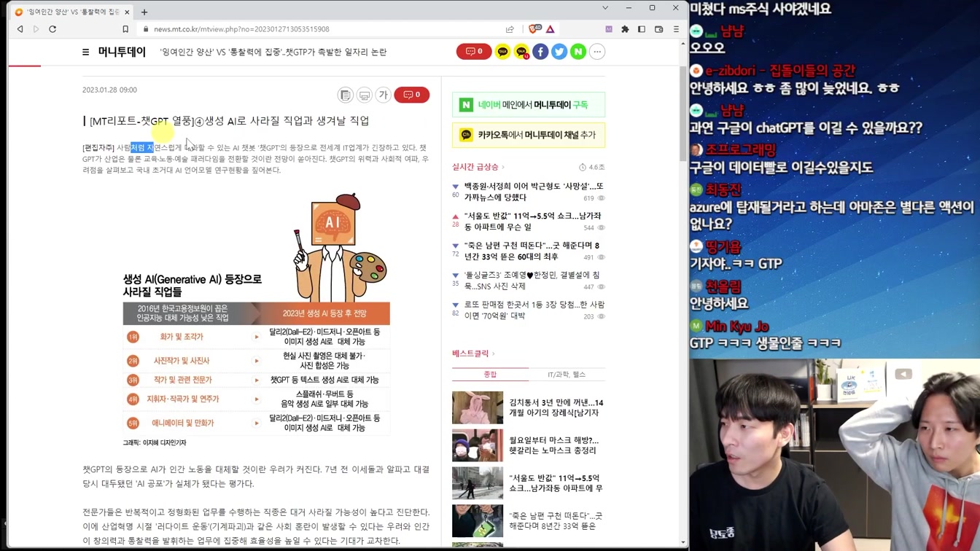980x551 pixels.
Task: Add channel via the 카카오톡 머니투데이 채널 추가 banner
Action: coord(529,135)
